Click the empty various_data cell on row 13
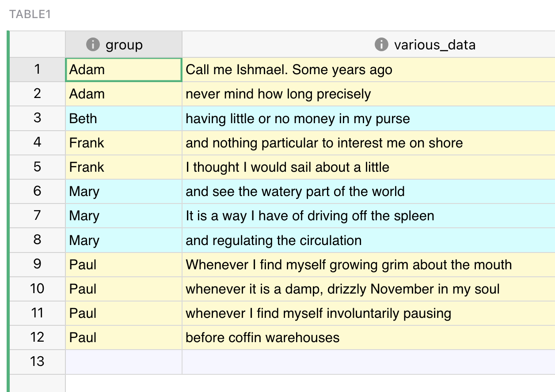555x392 pixels. tap(309, 362)
